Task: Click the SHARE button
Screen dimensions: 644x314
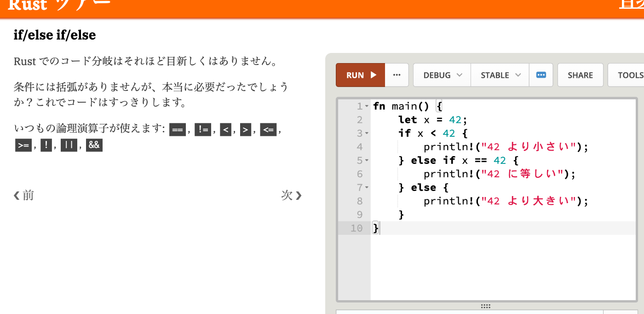Action: 580,75
